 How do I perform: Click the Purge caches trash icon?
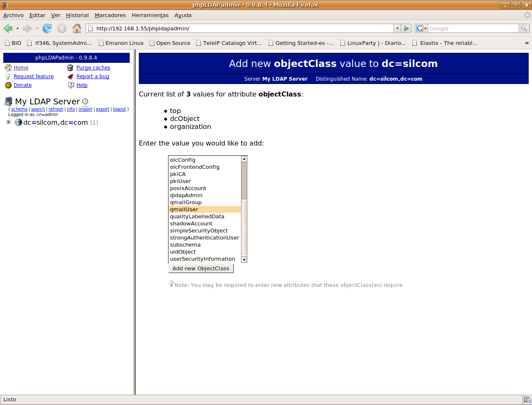[x=70, y=68]
